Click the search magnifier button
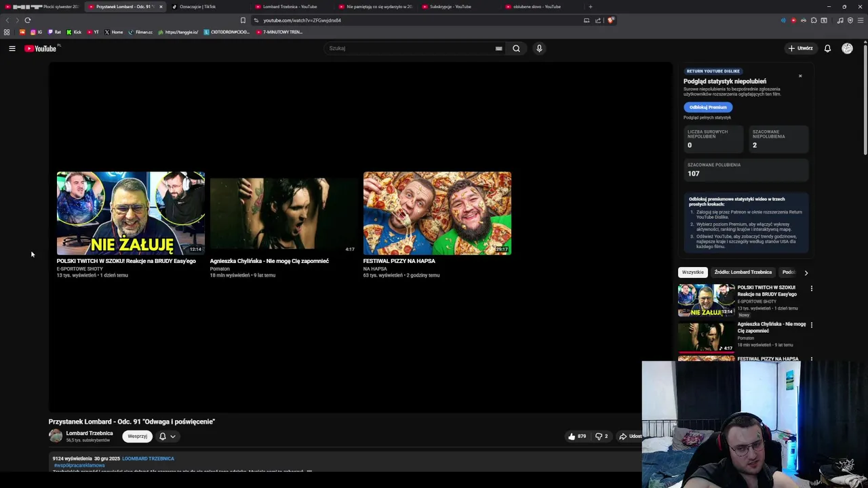Image resolution: width=868 pixels, height=488 pixels. 516,48
